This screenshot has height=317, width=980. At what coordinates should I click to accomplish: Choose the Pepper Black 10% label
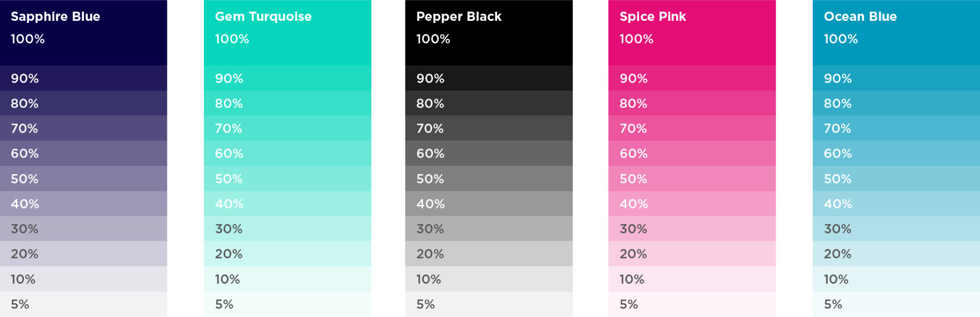point(428,279)
